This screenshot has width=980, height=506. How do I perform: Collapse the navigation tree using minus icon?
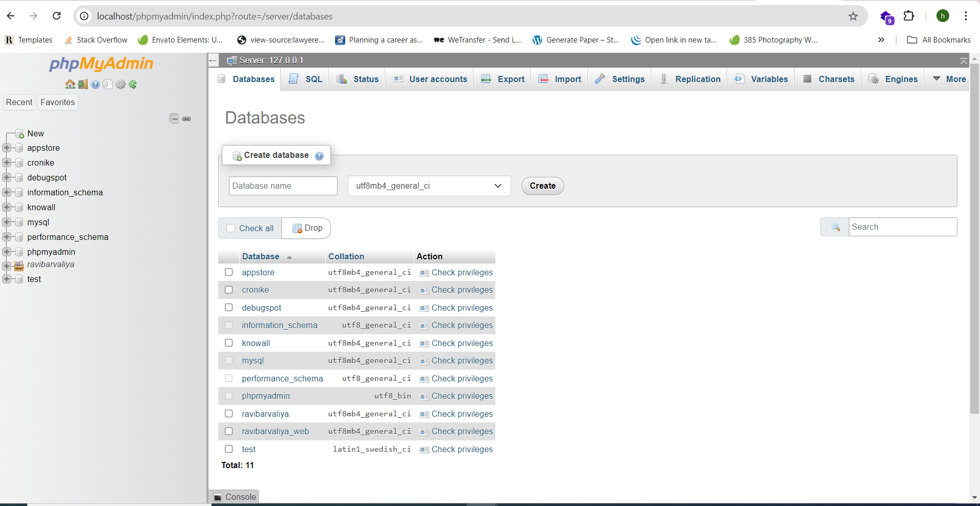point(174,118)
